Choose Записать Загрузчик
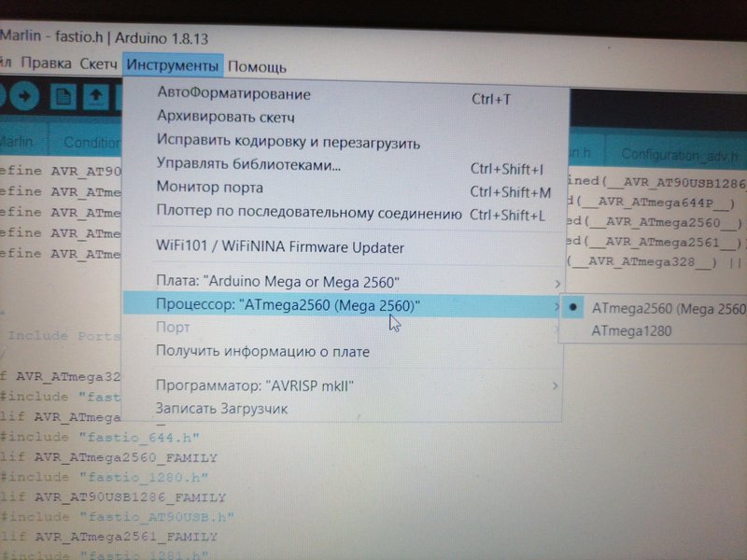This screenshot has width=747, height=560. coord(342,408)
